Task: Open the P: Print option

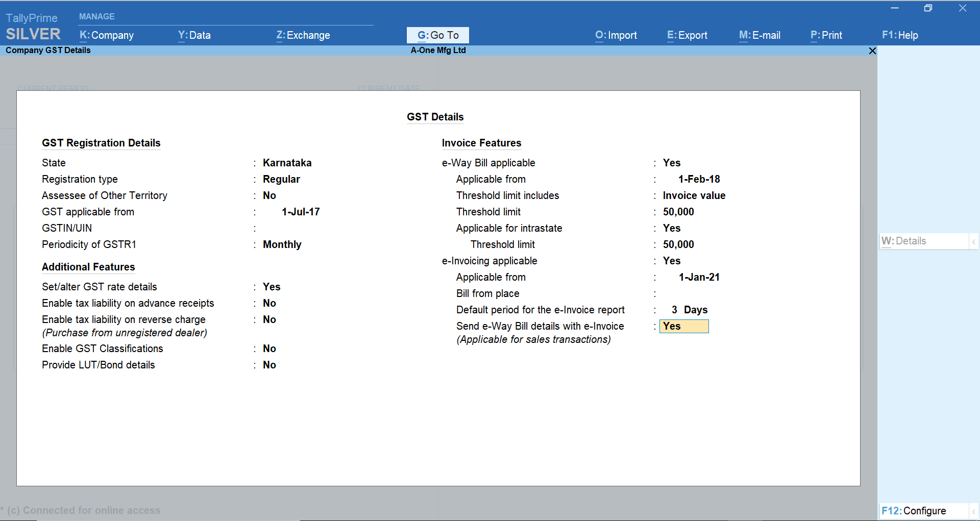Action: [826, 35]
